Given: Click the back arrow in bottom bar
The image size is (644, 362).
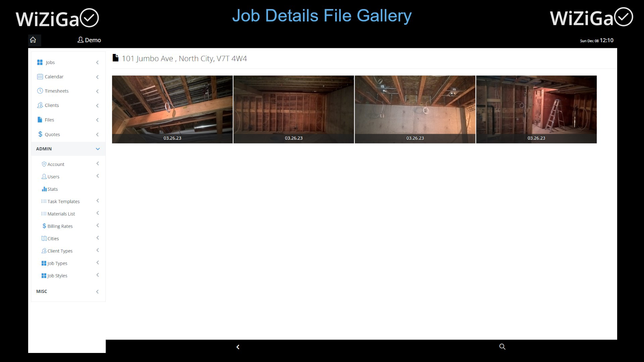Looking at the screenshot, I should pyautogui.click(x=238, y=347).
